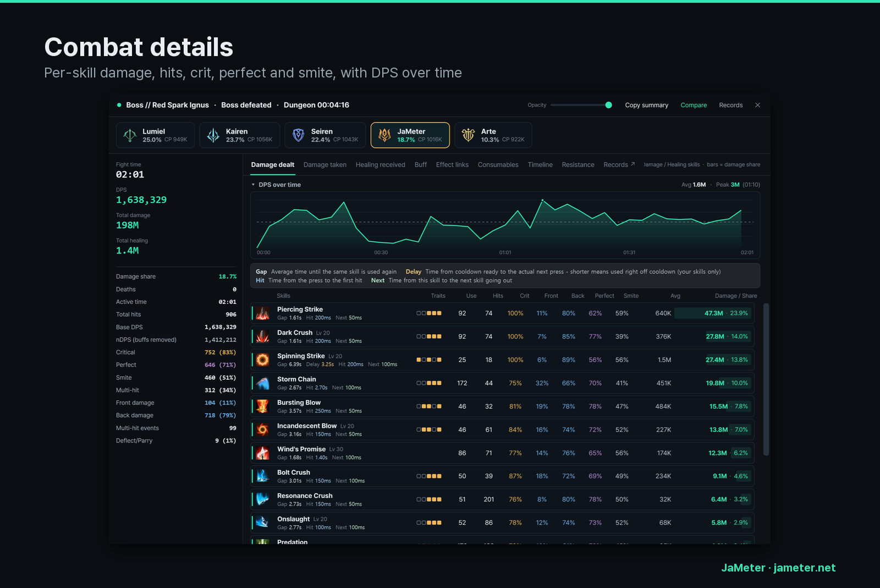Viewport: 880px width, 588px height.
Task: Click the nDPS value 1,412,212
Action: click(221, 340)
